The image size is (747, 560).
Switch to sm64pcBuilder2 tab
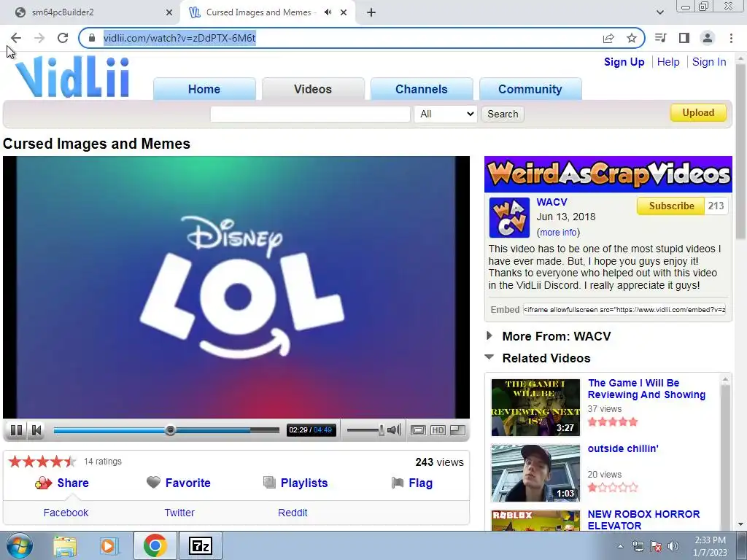[90, 12]
